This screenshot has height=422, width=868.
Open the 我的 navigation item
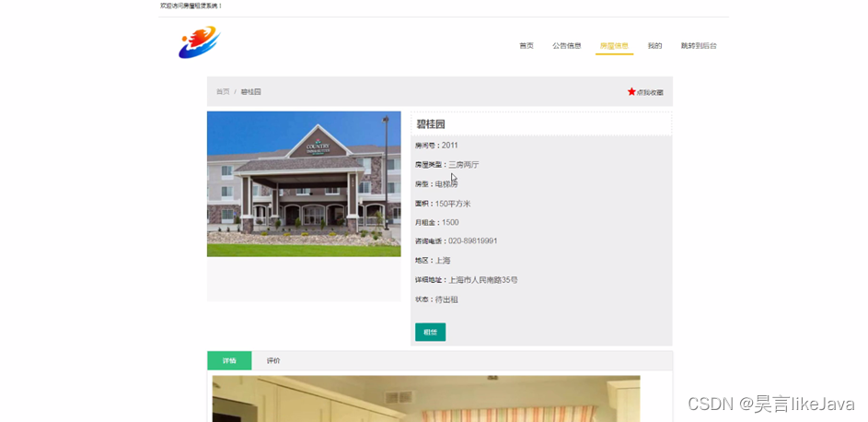point(654,46)
